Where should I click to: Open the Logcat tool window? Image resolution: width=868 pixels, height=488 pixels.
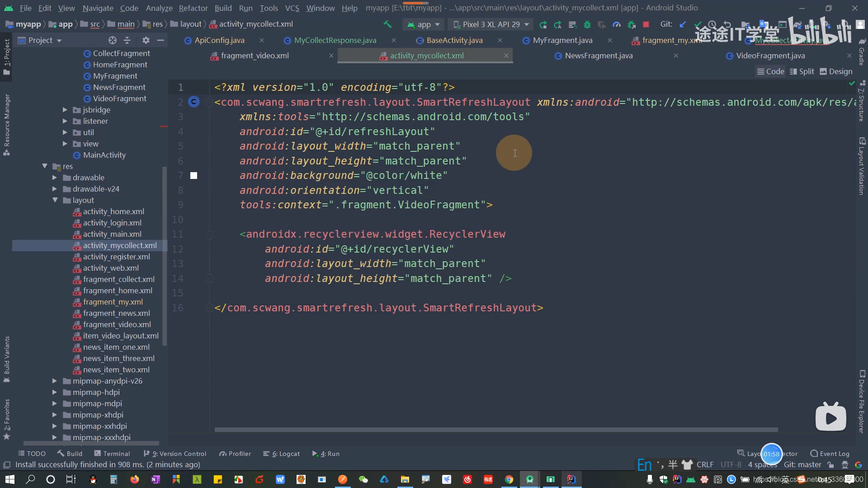tap(282, 454)
